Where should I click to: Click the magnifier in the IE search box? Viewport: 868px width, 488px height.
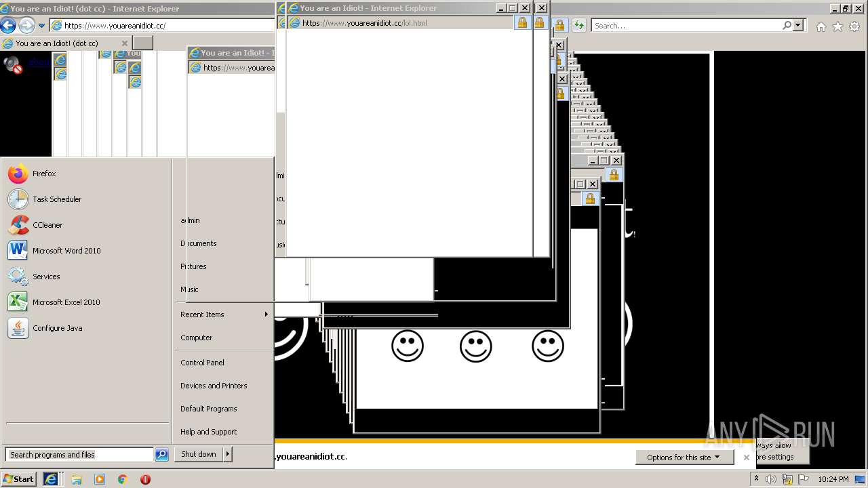pos(787,25)
